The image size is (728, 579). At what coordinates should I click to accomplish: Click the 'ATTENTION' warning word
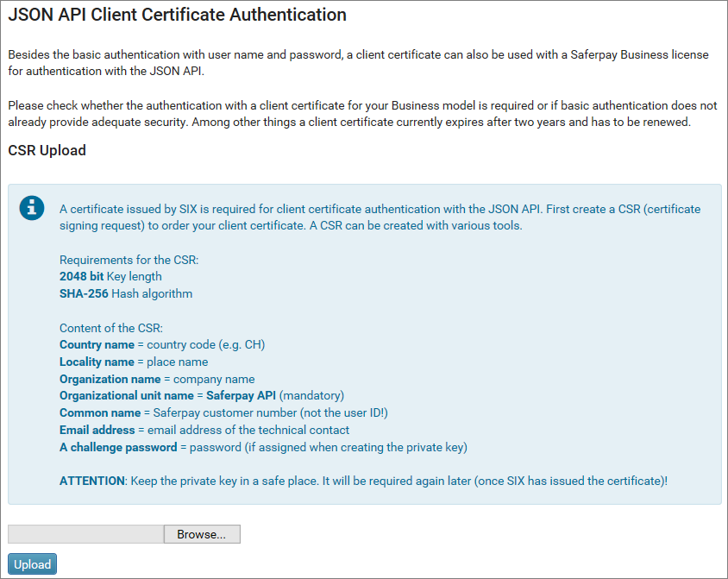[92, 481]
